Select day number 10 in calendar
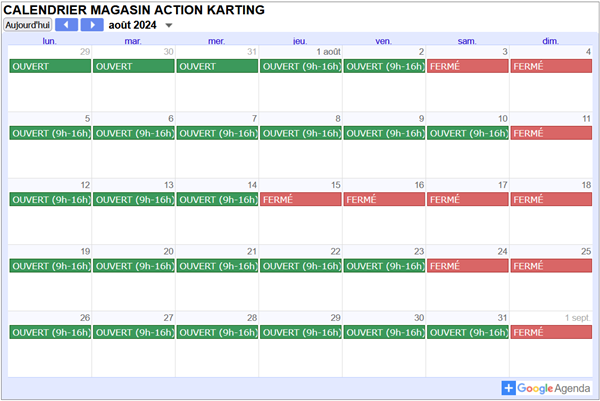The image size is (600, 401). (503, 119)
